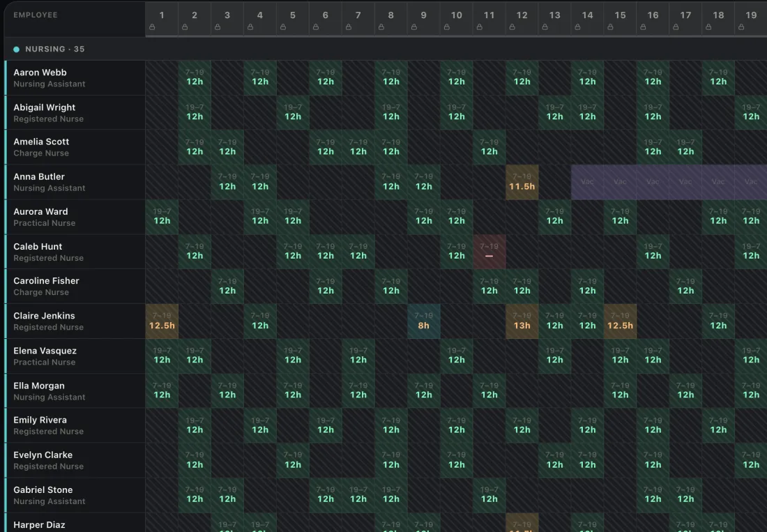Toggle the day 5 lock icon
The image size is (767, 532).
coord(283,27)
